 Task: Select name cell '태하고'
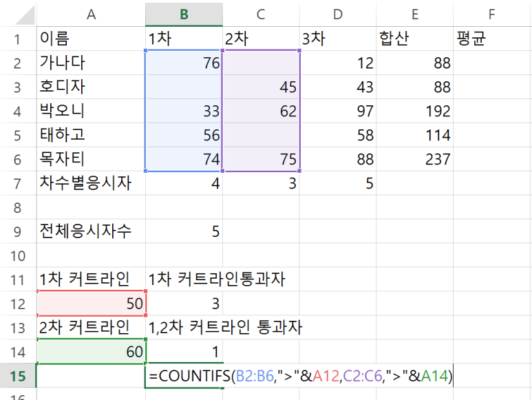click(x=91, y=136)
